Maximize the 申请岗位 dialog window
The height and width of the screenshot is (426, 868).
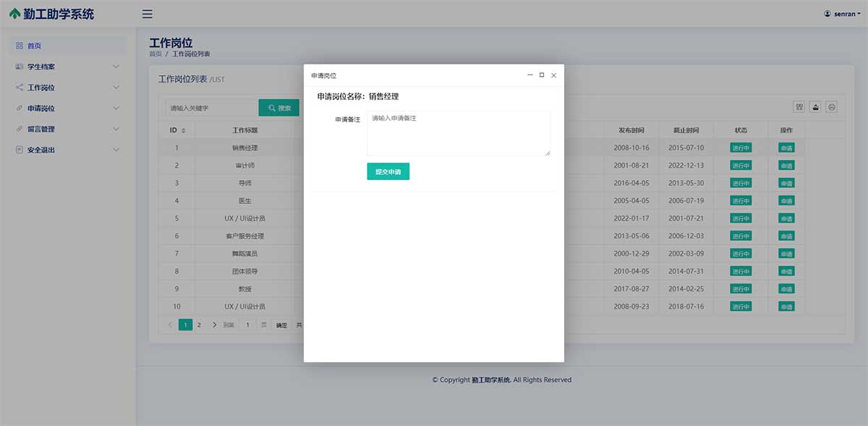pos(542,75)
